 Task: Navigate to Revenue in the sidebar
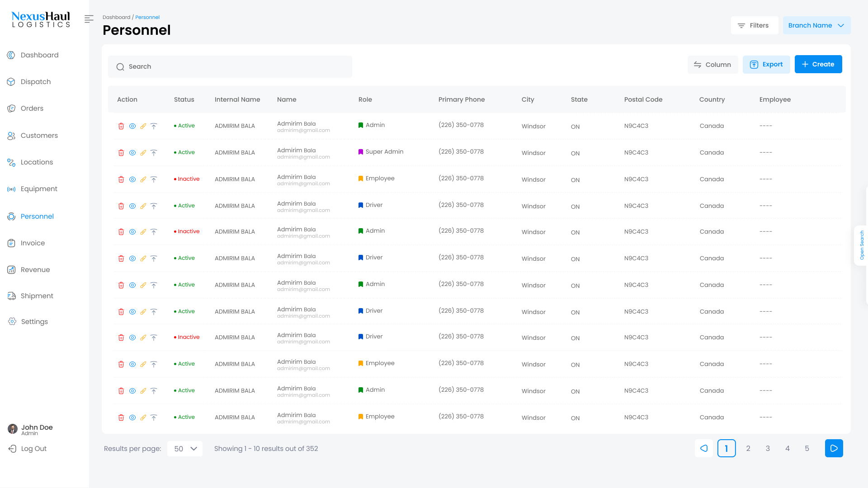(x=28, y=270)
